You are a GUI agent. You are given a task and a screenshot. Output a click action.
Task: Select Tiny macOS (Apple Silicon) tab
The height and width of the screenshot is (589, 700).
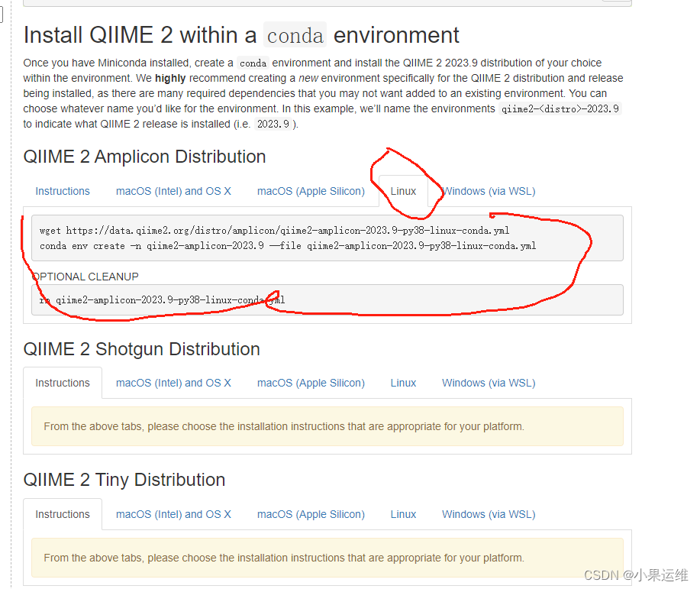click(311, 514)
